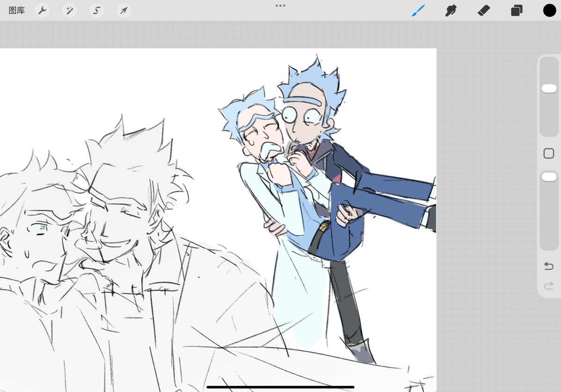The image size is (561, 392).
Task: Open the Gallery (图库) button
Action: 17,10
